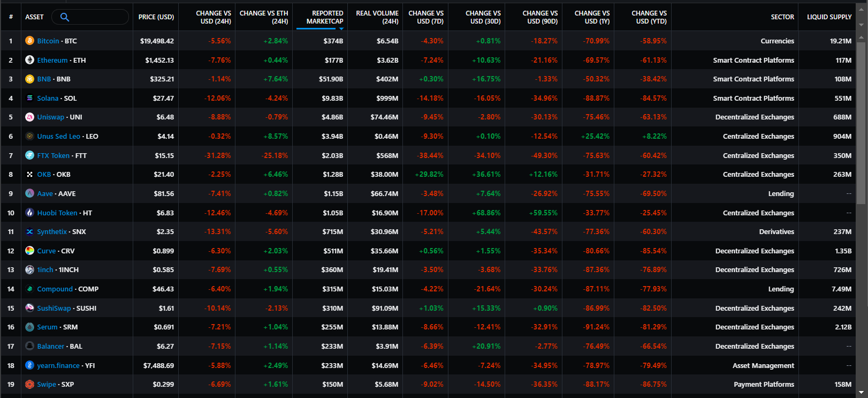Click the Compound logo icon
This screenshot has height=398, width=868.
[x=30, y=289]
